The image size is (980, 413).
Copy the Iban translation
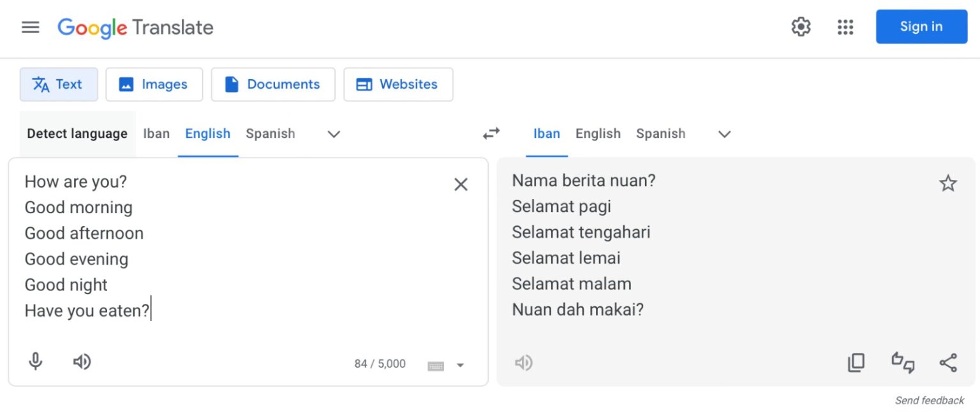856,363
